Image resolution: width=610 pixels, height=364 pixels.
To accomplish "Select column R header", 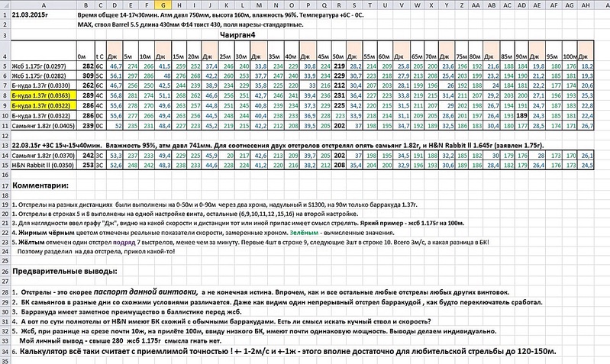I will [339, 5].
